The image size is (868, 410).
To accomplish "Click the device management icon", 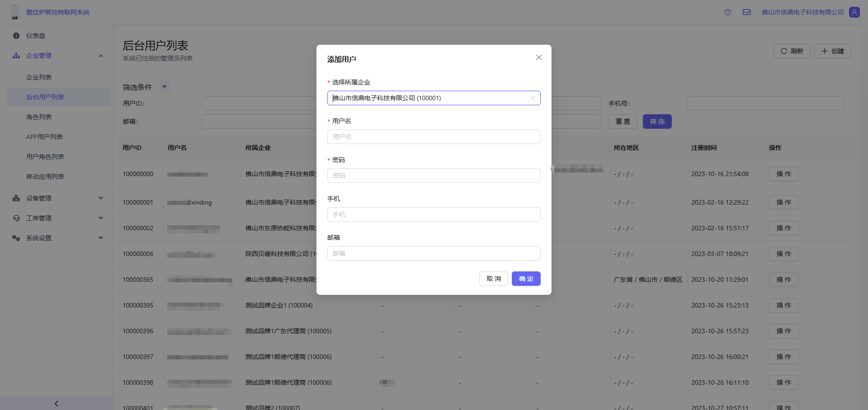I will click(16, 198).
